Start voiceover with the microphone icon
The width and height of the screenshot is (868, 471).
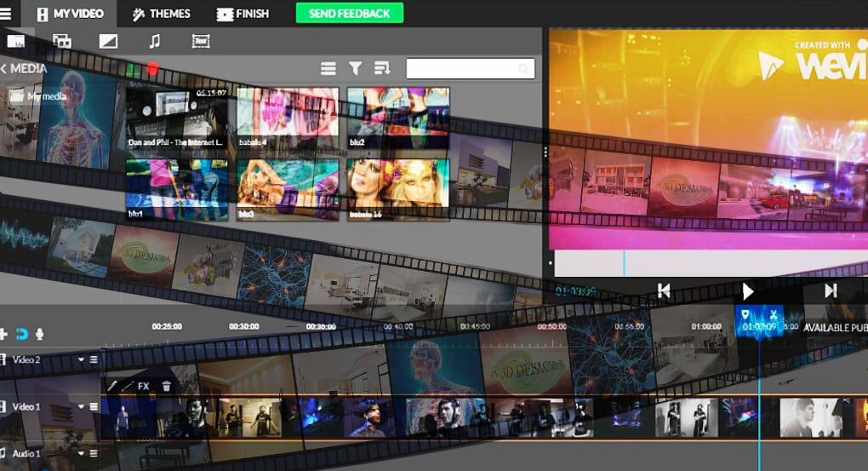(40, 334)
